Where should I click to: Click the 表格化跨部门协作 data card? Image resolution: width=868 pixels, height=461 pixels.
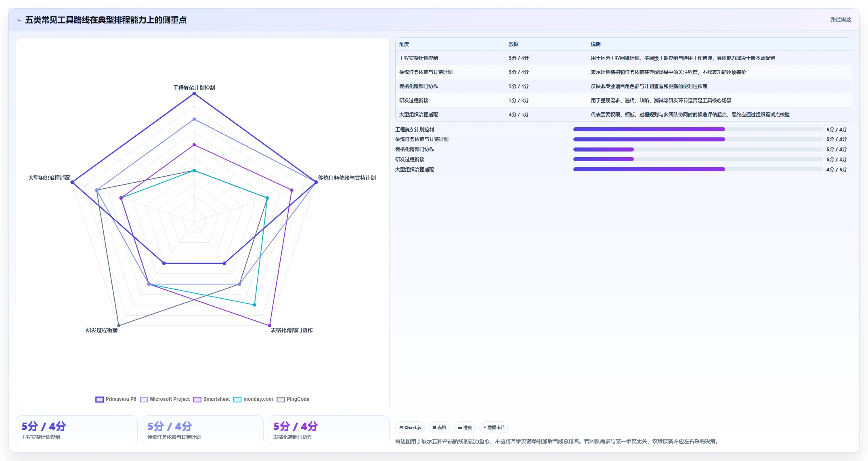tap(329, 430)
